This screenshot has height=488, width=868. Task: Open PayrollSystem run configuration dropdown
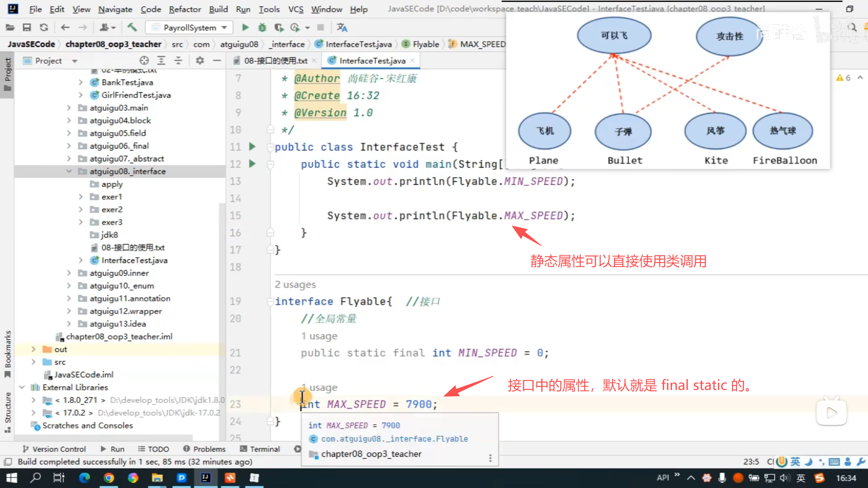tap(190, 28)
